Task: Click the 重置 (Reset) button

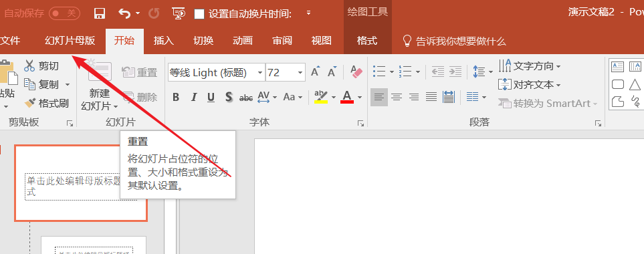Action: tap(140, 73)
